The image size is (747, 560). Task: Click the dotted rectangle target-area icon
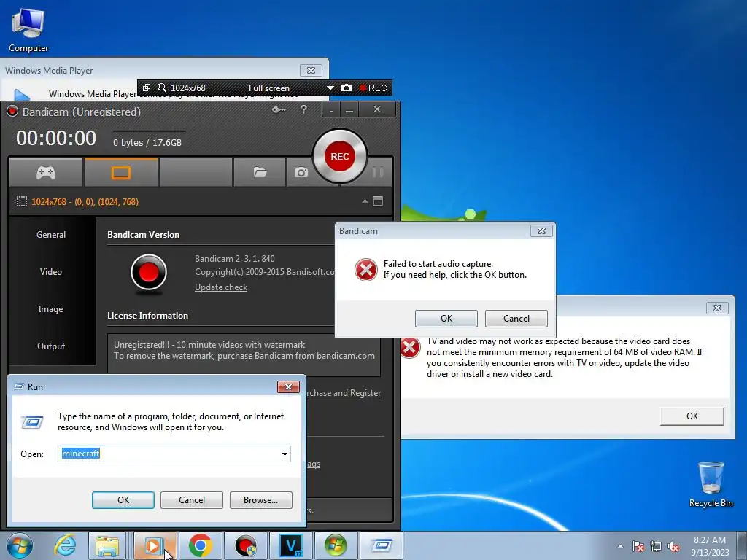pos(21,201)
